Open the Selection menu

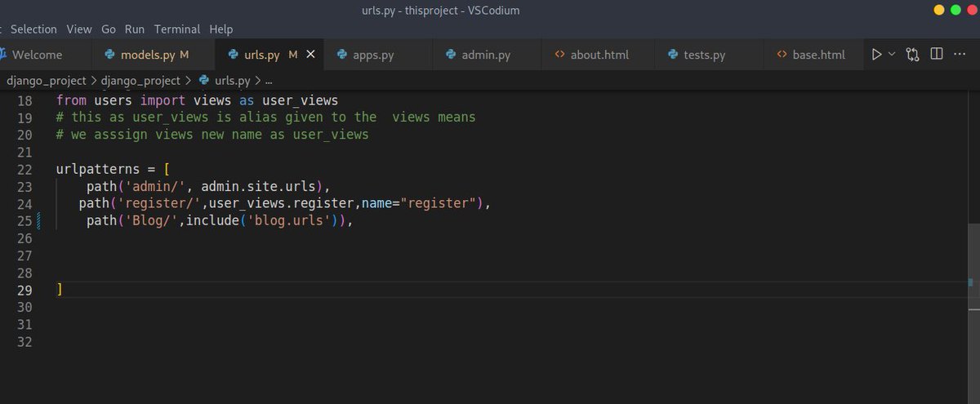pos(33,29)
